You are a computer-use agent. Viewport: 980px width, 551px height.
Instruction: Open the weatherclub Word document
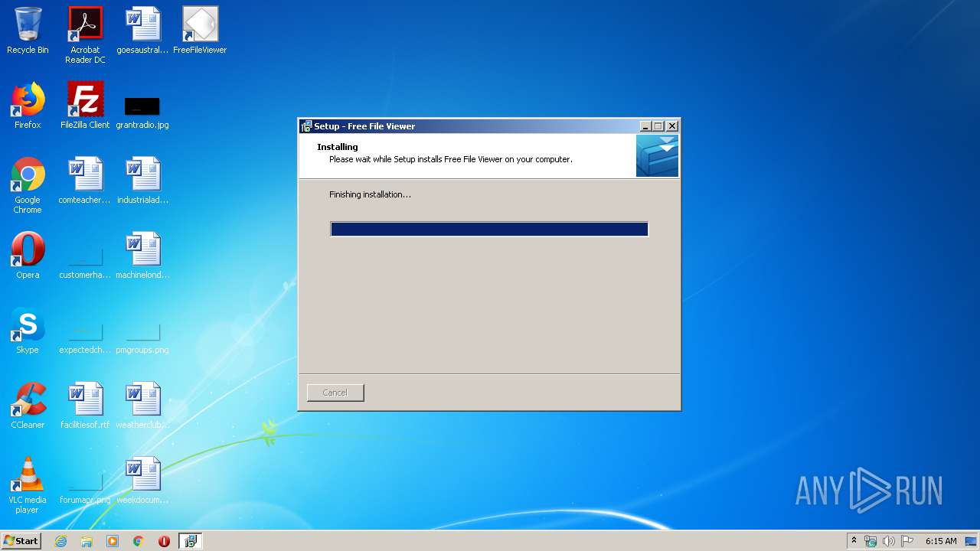click(x=142, y=406)
